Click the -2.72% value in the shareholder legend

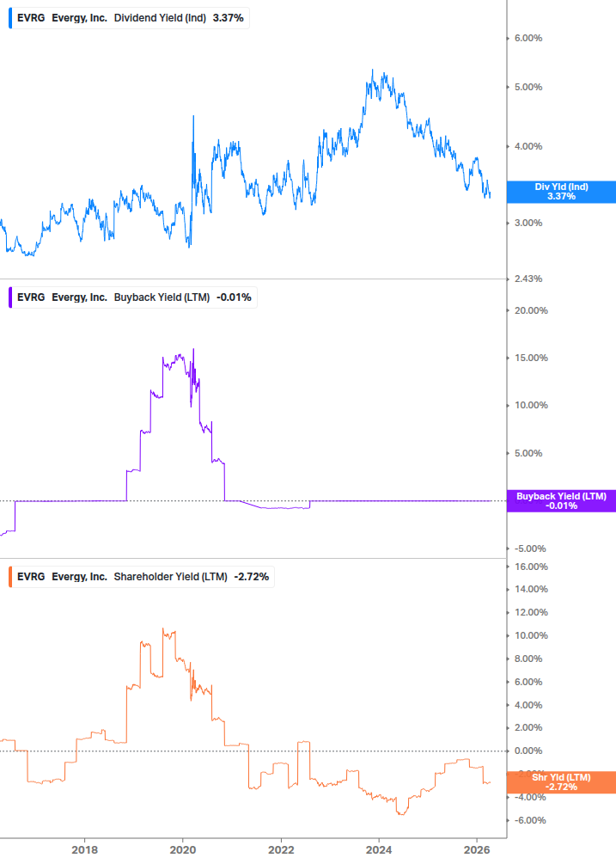click(252, 577)
